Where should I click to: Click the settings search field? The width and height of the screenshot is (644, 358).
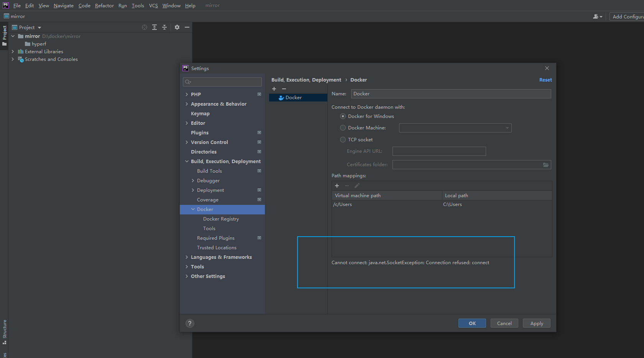(x=222, y=82)
